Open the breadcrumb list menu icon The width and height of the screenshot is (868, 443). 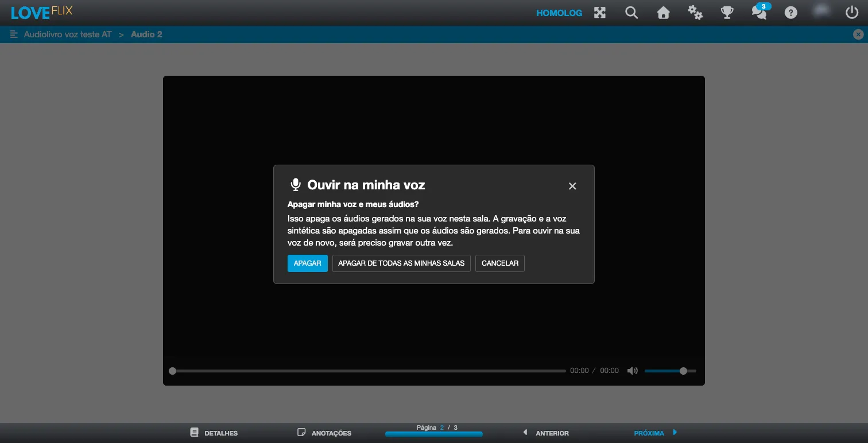coord(14,34)
